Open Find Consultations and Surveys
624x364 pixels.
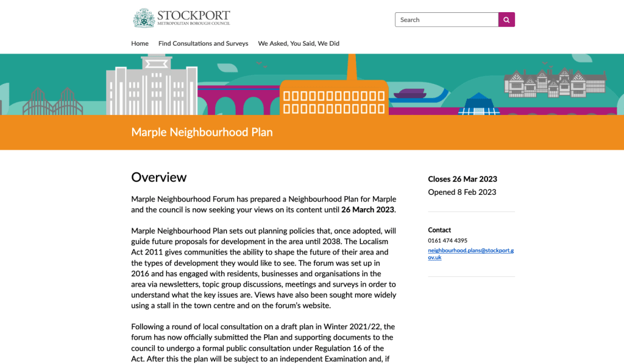[x=203, y=43]
